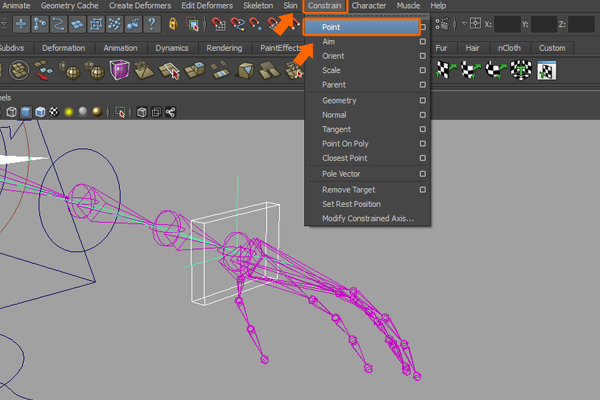
Task: Click the gold sphere viewport icon
Action: coord(98,112)
